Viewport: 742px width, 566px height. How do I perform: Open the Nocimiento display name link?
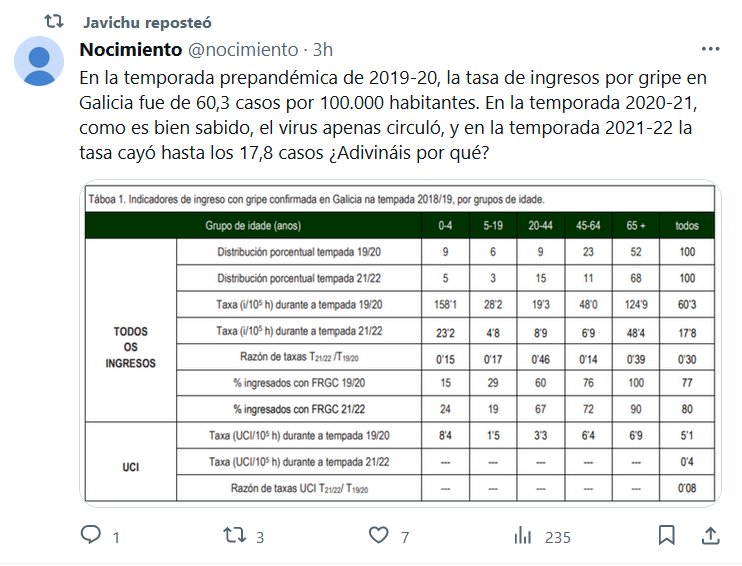point(130,49)
